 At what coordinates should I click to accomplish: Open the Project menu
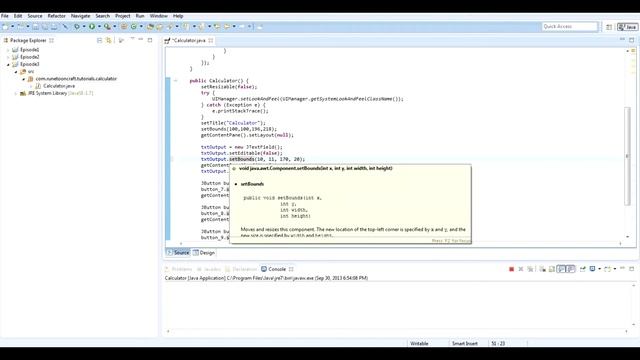point(122,16)
